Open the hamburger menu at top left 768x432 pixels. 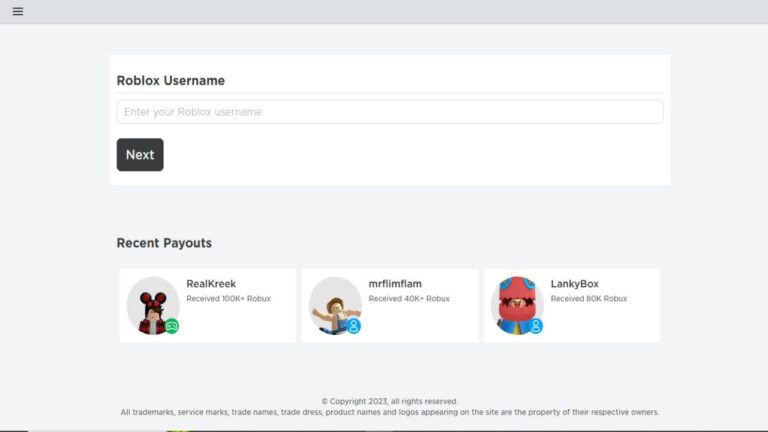coord(18,12)
